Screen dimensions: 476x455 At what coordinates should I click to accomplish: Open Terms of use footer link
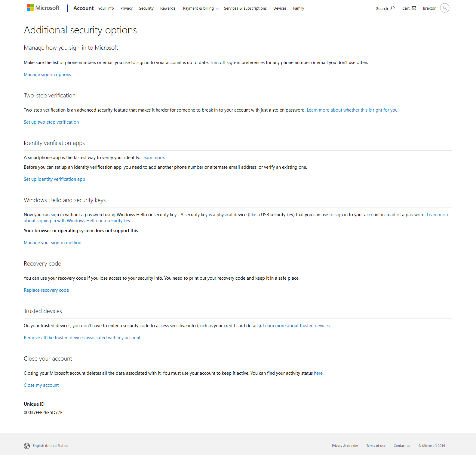coord(376,446)
